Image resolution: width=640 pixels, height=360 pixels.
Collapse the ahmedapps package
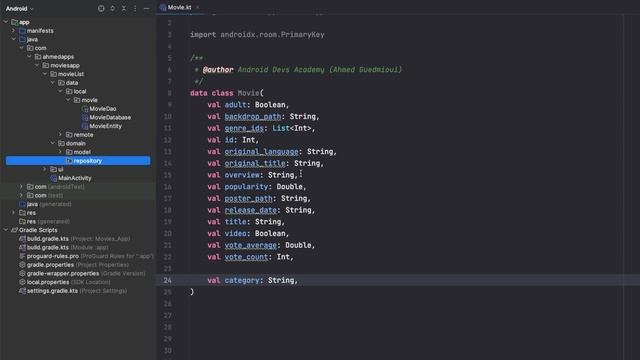(29, 57)
